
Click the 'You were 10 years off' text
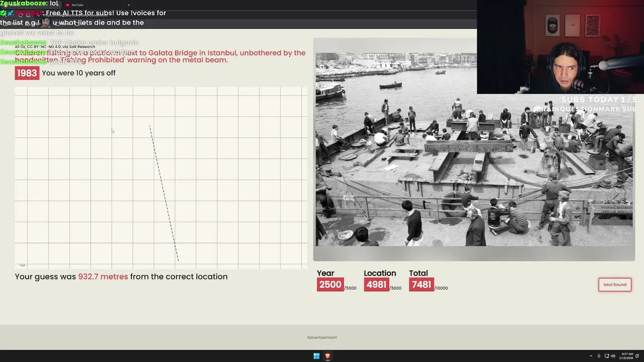pyautogui.click(x=79, y=73)
